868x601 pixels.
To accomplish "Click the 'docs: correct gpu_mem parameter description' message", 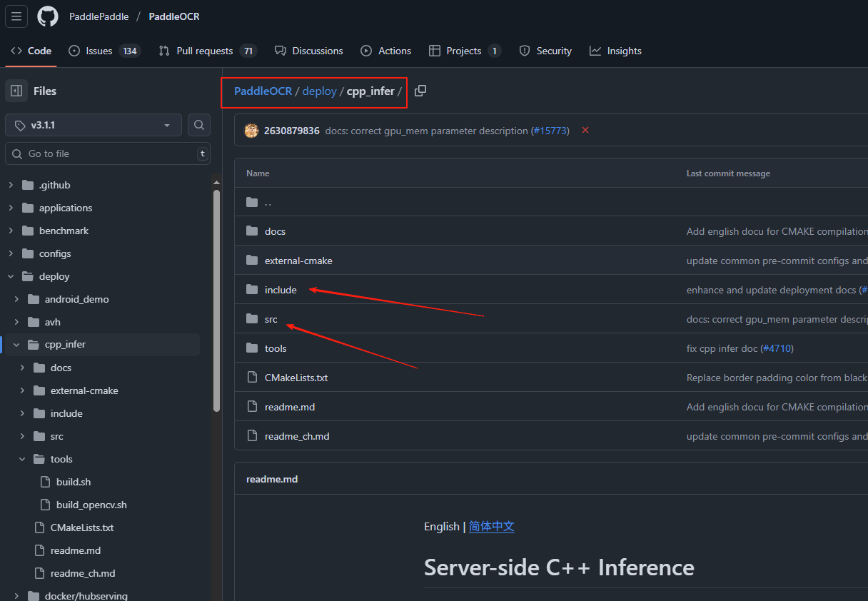I will point(428,131).
